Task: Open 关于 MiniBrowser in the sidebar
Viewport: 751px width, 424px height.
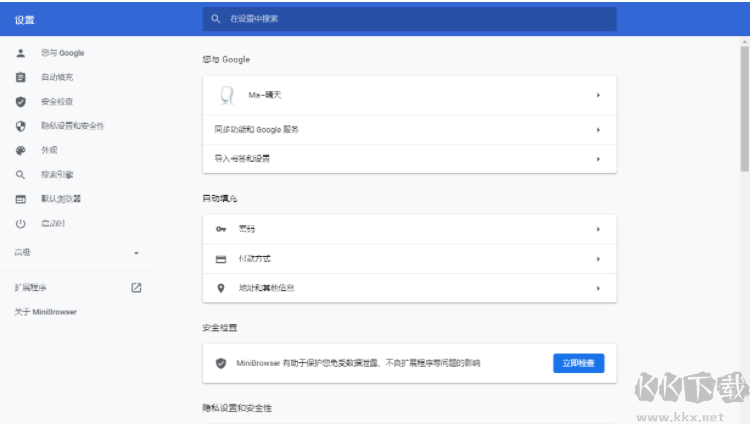Action: click(45, 312)
